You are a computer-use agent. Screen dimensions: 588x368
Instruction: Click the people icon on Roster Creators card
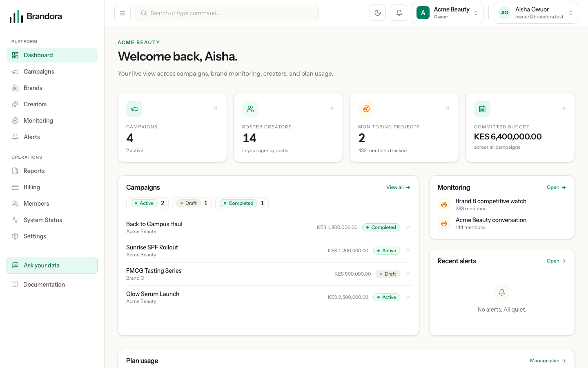(x=250, y=109)
